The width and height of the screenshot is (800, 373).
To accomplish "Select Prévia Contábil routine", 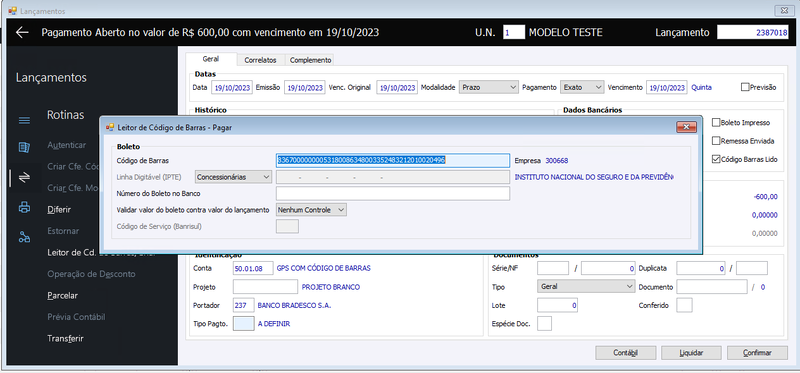I will 76,317.
